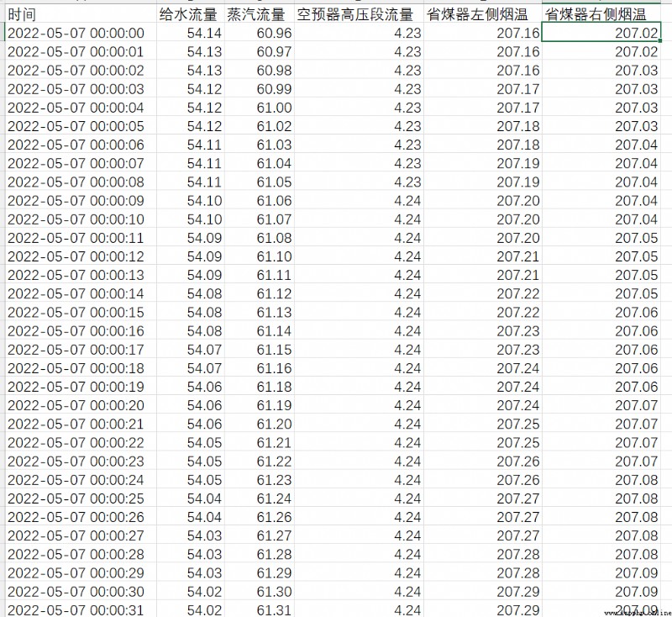The height and width of the screenshot is (617, 672).
Task: Click timestamp cell 2022-05-07 00:00:21
Action: 81,424
